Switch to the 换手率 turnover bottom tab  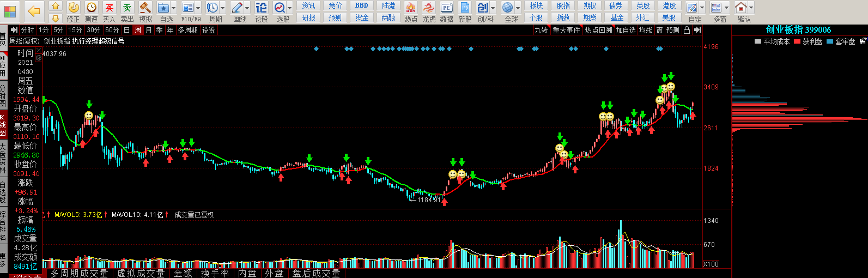click(215, 273)
